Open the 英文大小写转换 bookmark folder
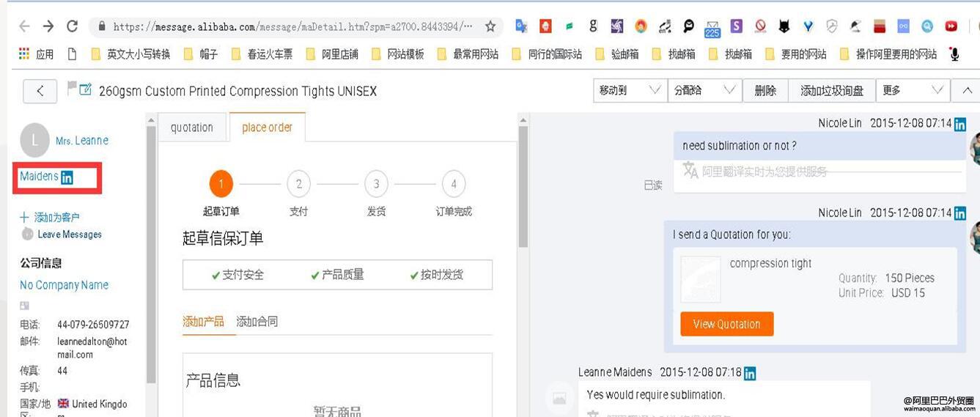Viewport: 980px width, 417px height. tap(130, 53)
